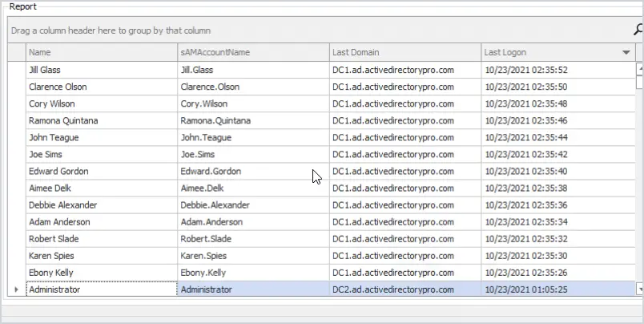Select the Ramona Quintana row

(x=331, y=120)
